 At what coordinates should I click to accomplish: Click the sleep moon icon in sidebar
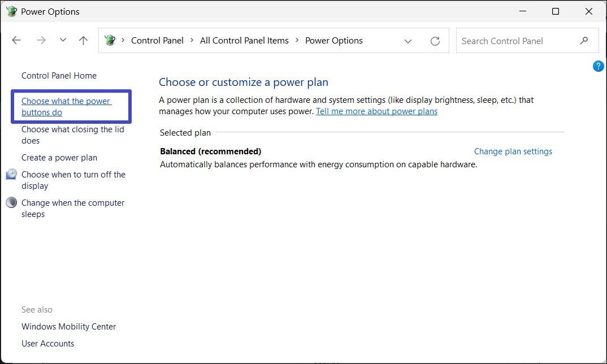(11, 202)
